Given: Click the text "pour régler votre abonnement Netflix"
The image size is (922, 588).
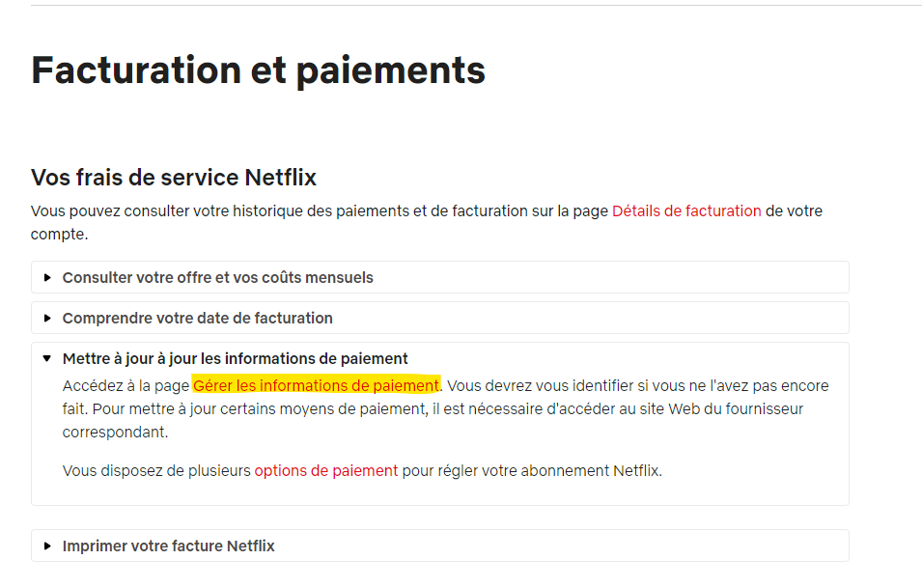Looking at the screenshot, I should (531, 471).
